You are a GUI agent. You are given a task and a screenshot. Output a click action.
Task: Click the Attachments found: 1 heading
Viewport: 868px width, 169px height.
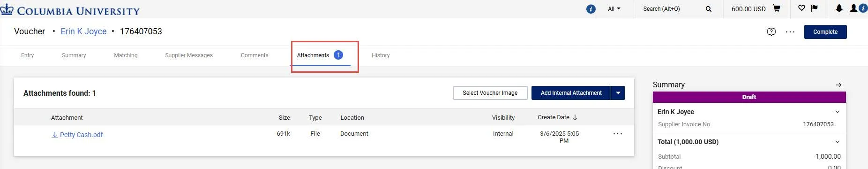tap(60, 93)
